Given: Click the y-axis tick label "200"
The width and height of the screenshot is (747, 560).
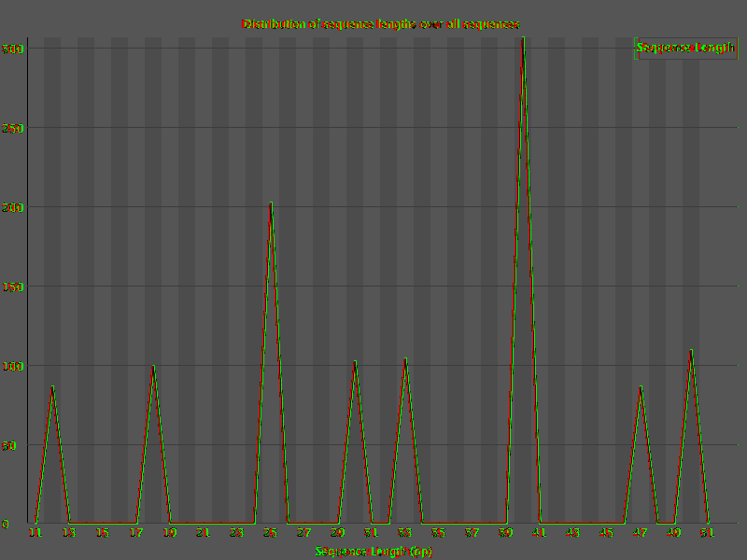Looking at the screenshot, I should tap(12, 207).
